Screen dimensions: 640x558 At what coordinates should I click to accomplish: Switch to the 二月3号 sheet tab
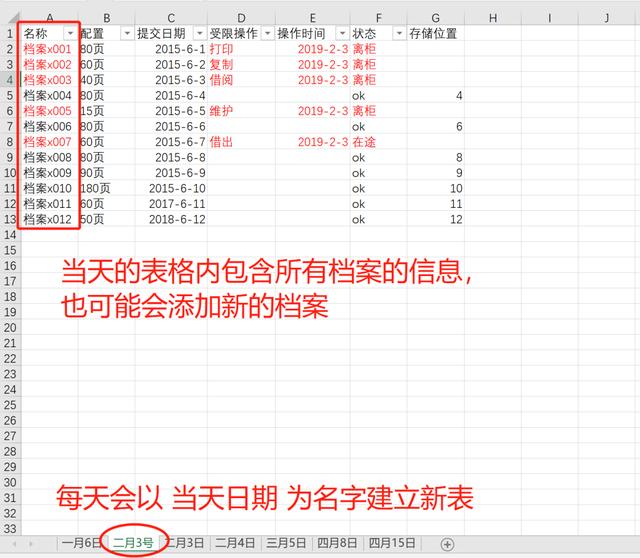point(133,543)
